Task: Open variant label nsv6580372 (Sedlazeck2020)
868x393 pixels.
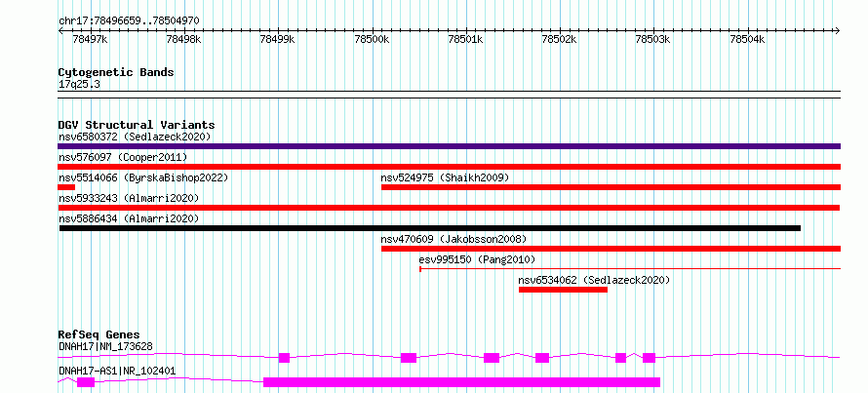Action: [x=135, y=137]
